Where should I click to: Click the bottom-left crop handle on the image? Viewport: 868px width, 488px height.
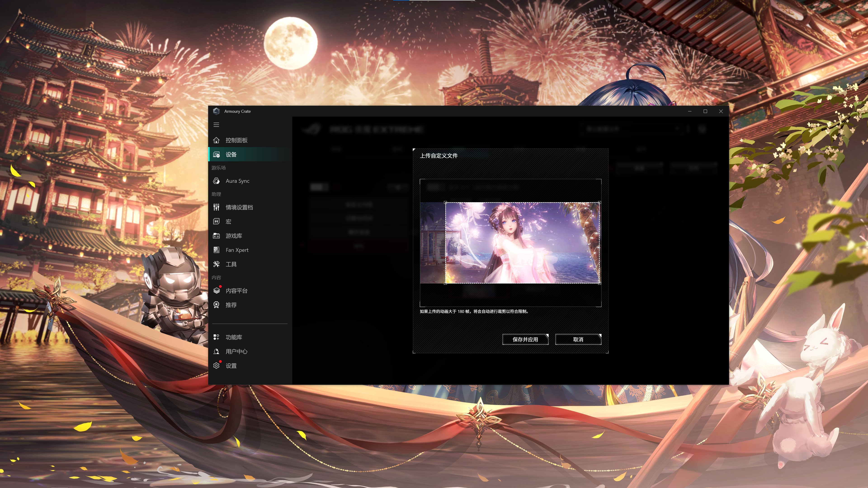[446, 283]
